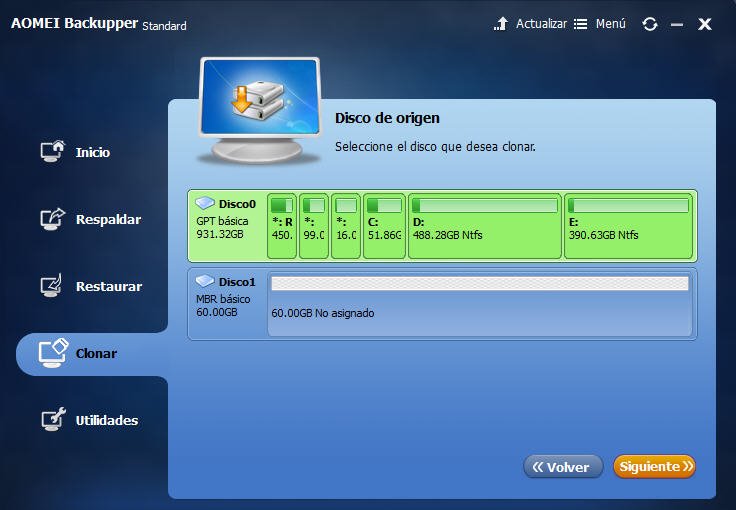Image resolution: width=736 pixels, height=510 pixels.
Task: Click the AOMEI Backupper Standard title
Action: (x=99, y=23)
